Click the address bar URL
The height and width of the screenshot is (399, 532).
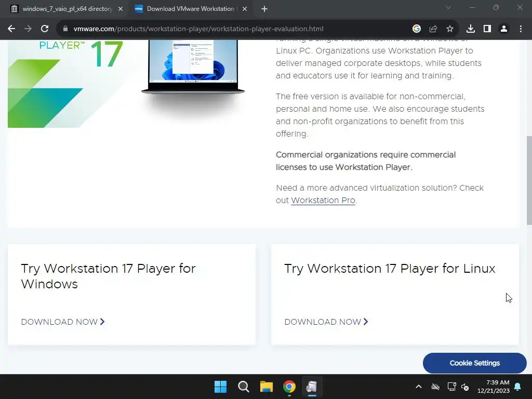point(198,29)
